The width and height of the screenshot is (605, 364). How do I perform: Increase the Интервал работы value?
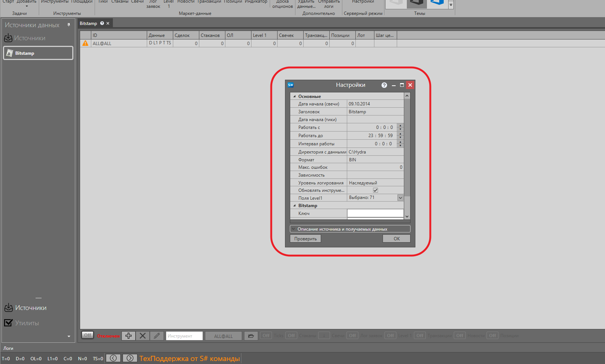[400, 142]
